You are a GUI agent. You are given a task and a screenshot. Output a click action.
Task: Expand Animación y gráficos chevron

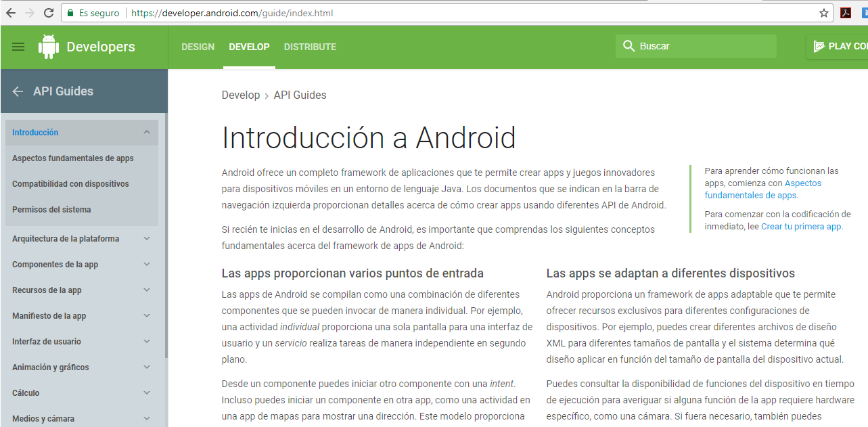[x=147, y=367]
